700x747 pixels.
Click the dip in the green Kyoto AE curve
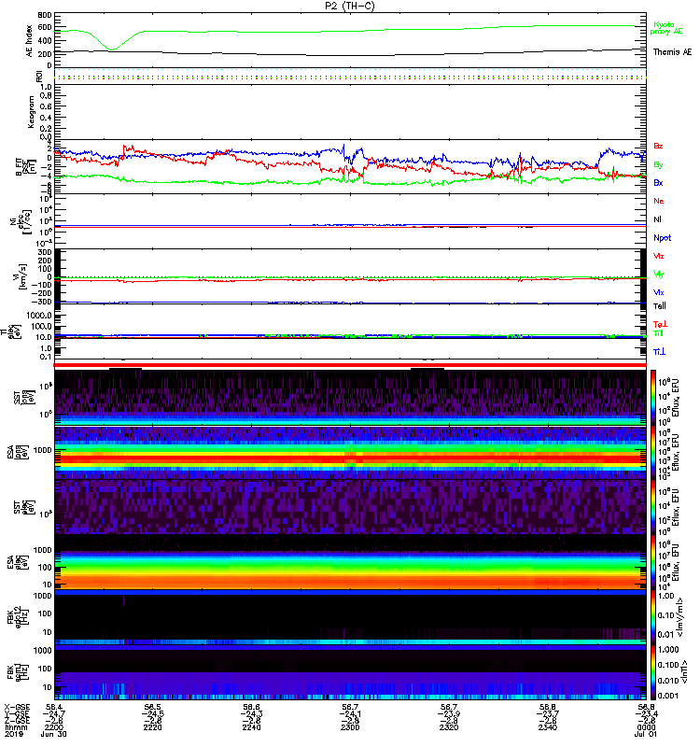point(113,49)
